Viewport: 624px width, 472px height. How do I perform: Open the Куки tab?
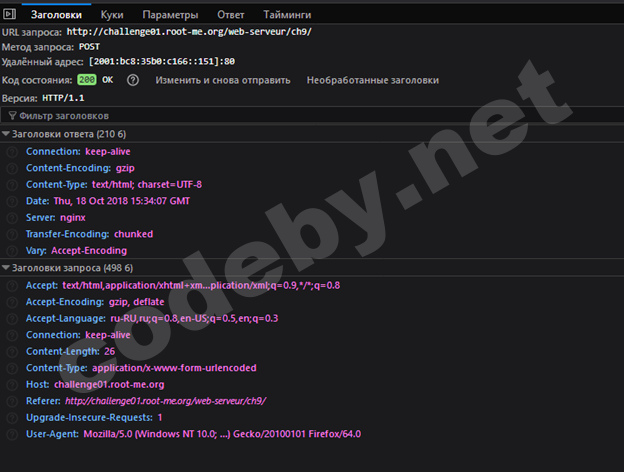[112, 15]
